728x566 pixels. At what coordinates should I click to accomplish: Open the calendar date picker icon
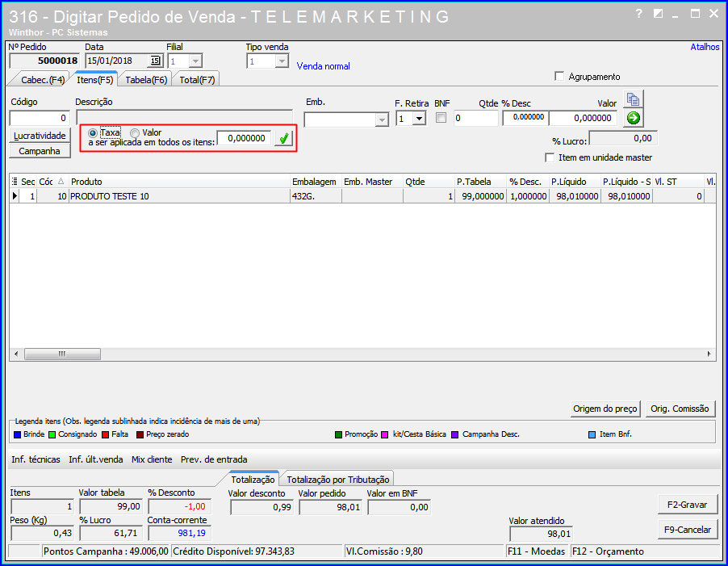click(x=155, y=61)
